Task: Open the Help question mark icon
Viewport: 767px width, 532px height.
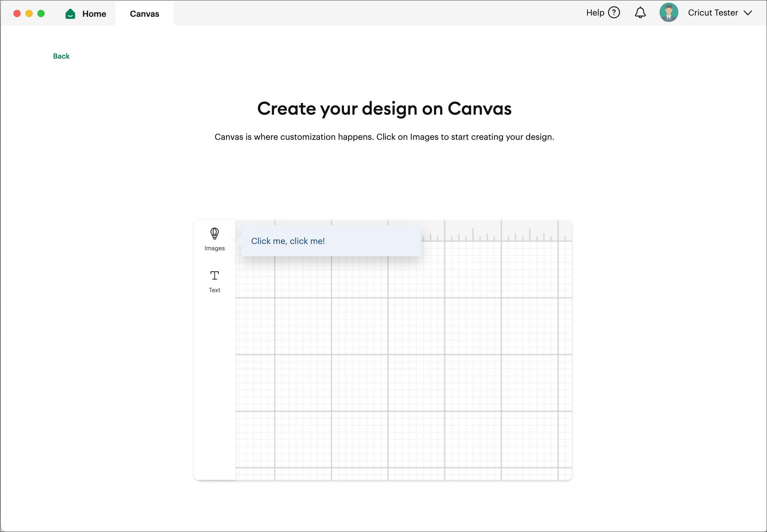Action: tap(614, 13)
